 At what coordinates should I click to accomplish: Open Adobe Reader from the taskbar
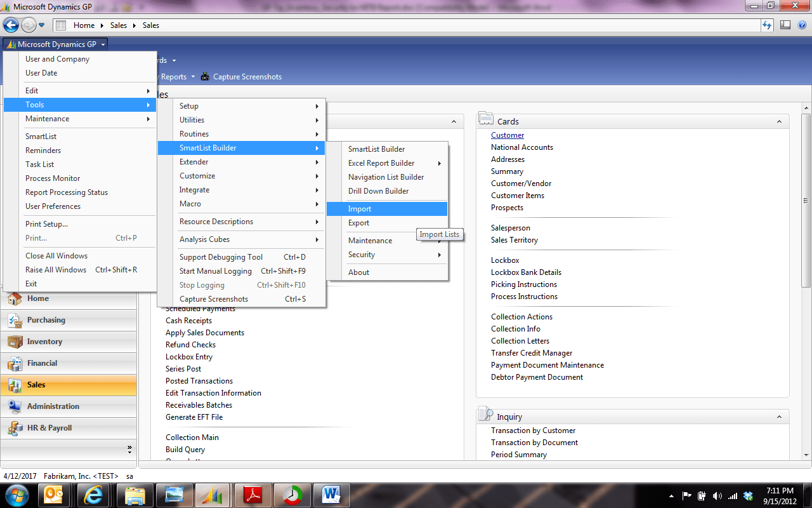(x=252, y=495)
